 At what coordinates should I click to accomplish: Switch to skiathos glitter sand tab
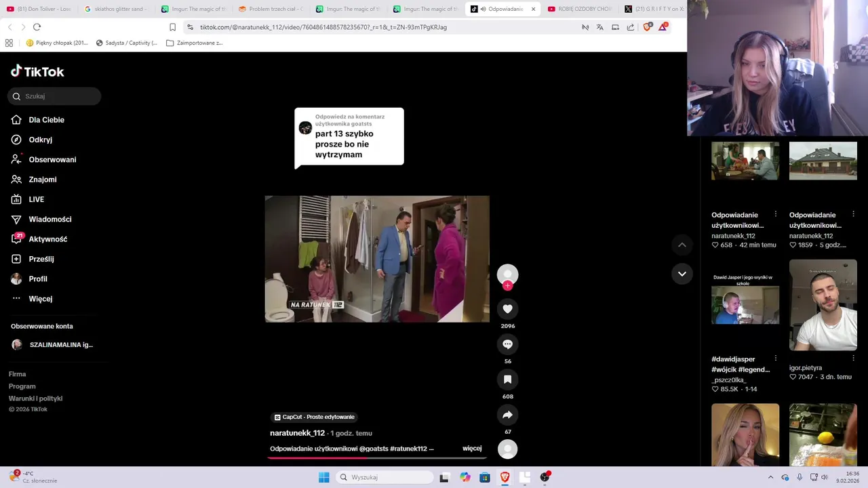[x=115, y=9]
